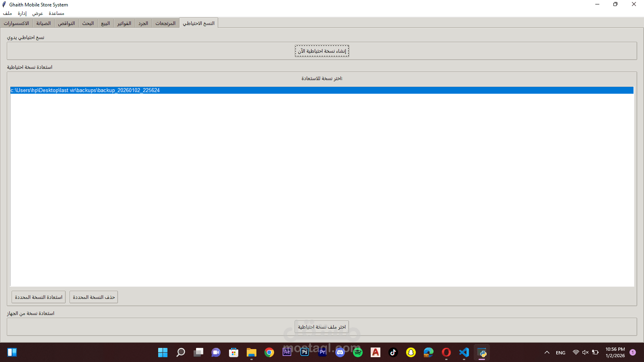
Task: Open Microsoft Store from taskbar
Action: [234, 353]
